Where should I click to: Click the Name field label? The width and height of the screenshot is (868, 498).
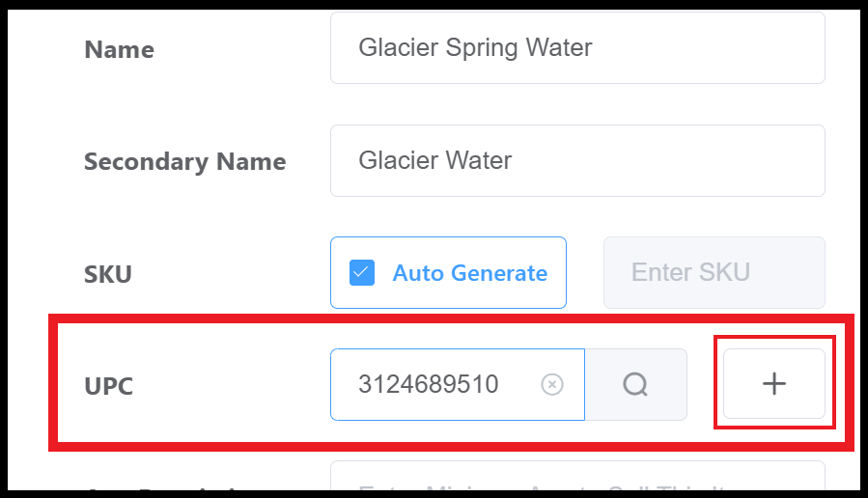click(119, 49)
